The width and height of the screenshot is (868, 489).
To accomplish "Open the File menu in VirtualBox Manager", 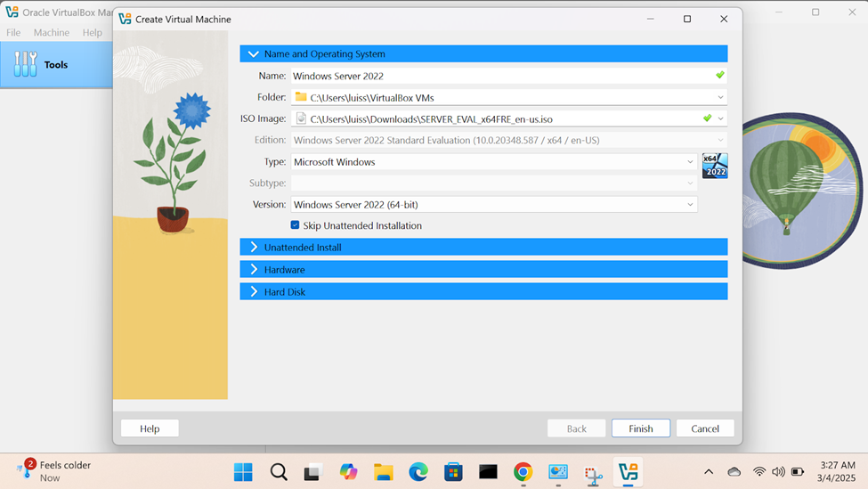I will point(13,33).
